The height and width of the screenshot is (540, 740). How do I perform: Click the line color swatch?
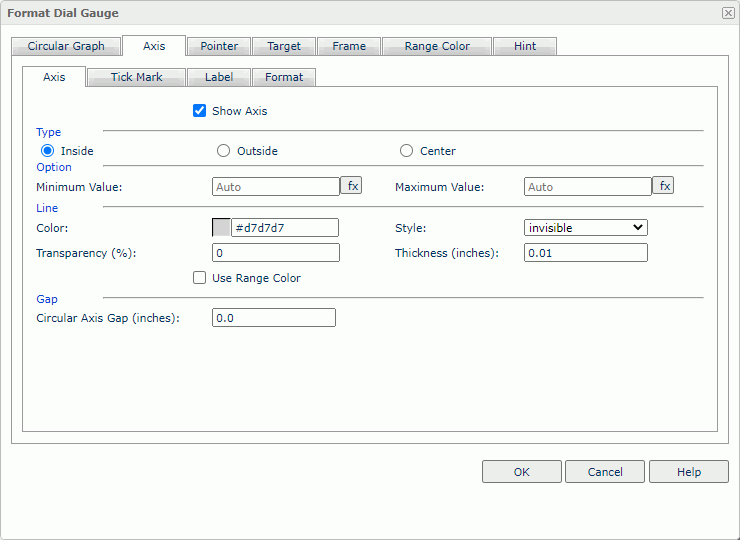[221, 228]
